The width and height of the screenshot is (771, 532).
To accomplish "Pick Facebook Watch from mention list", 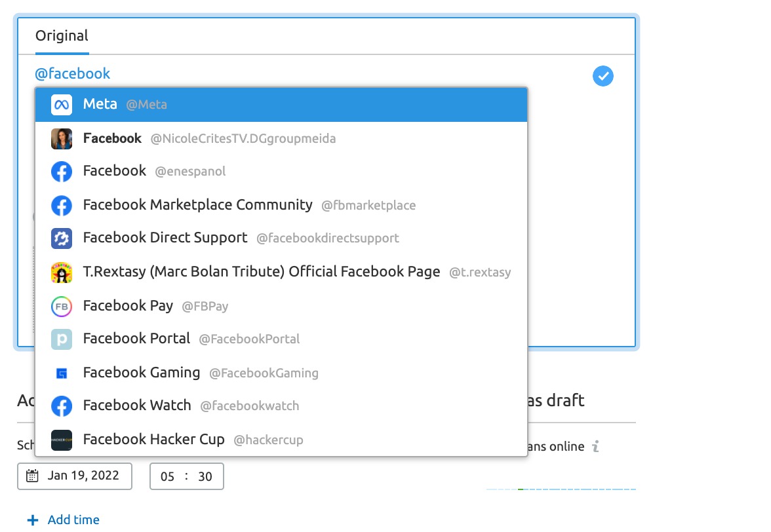I will point(281,406).
